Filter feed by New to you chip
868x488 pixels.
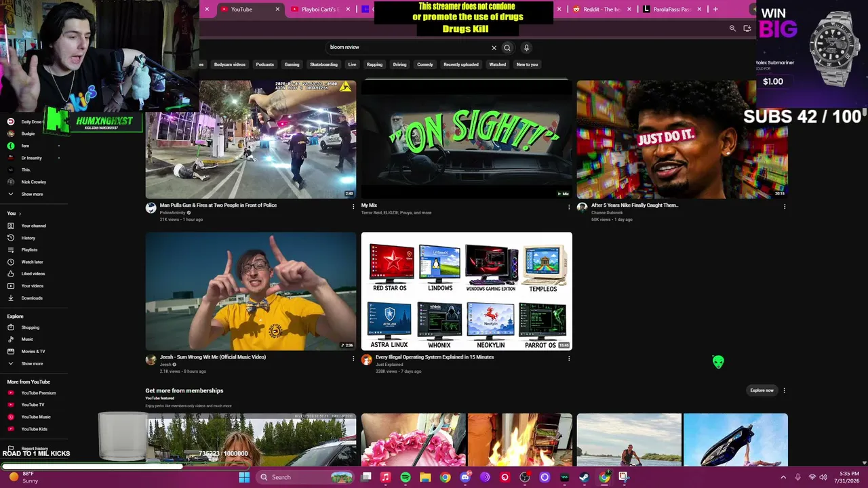(527, 64)
